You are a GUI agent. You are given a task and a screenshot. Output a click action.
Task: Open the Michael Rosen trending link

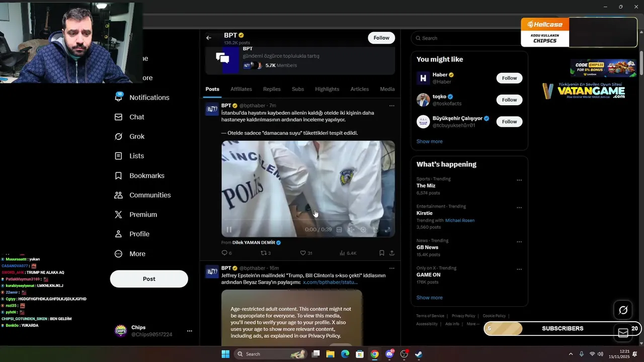(x=460, y=220)
